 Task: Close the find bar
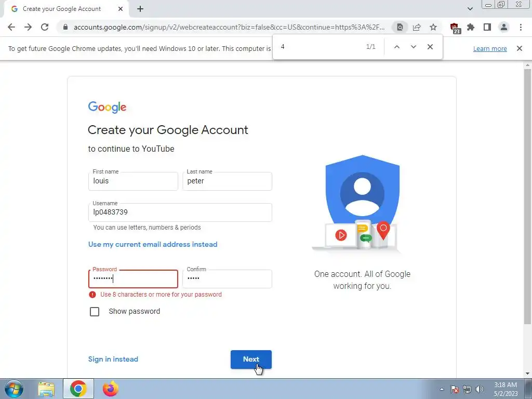[x=430, y=47]
